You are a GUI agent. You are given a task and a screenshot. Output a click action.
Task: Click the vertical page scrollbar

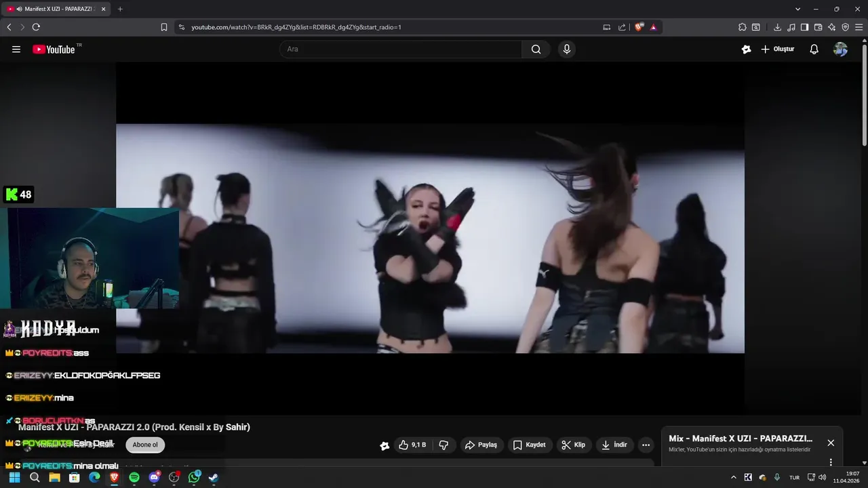(x=864, y=95)
